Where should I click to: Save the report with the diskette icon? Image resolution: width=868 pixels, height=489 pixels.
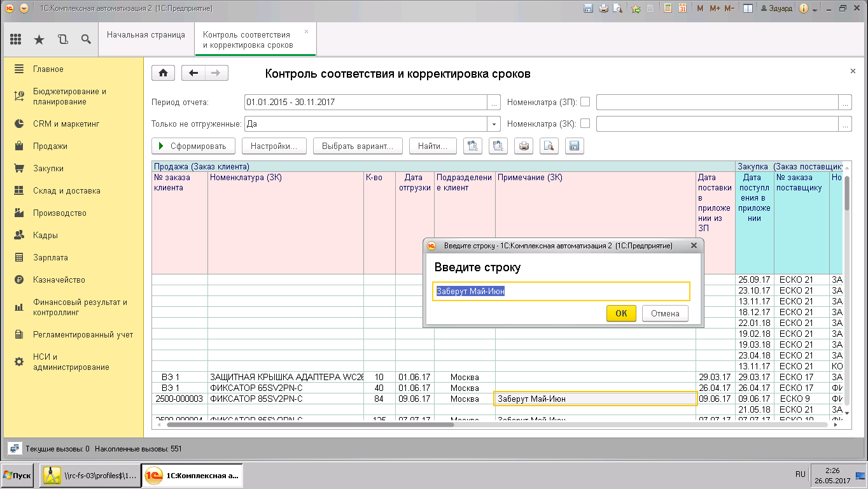pos(574,146)
